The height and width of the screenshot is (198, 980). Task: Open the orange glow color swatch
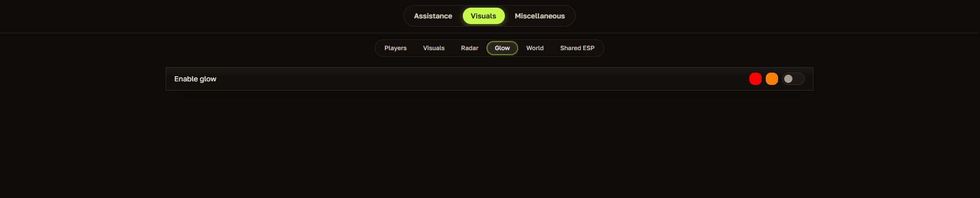click(x=772, y=79)
